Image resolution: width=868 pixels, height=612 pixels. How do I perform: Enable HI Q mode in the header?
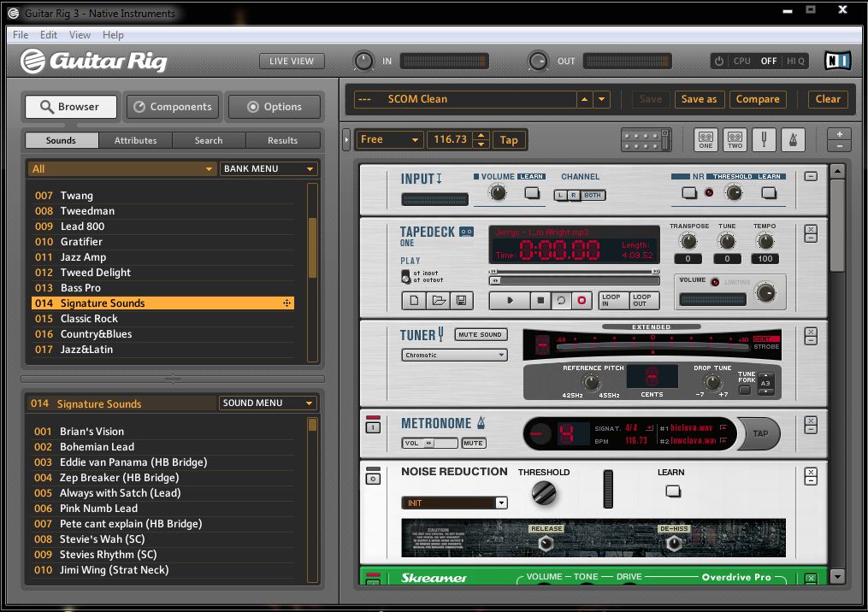(x=797, y=61)
